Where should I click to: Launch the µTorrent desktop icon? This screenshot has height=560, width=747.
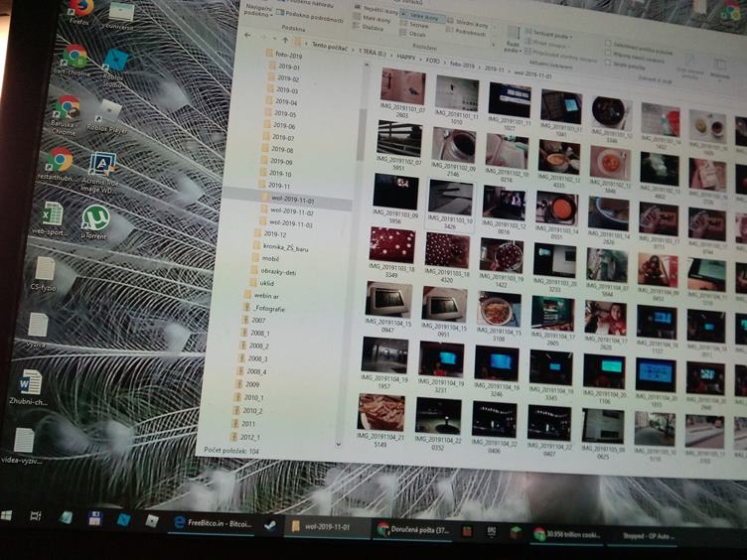coord(94,221)
